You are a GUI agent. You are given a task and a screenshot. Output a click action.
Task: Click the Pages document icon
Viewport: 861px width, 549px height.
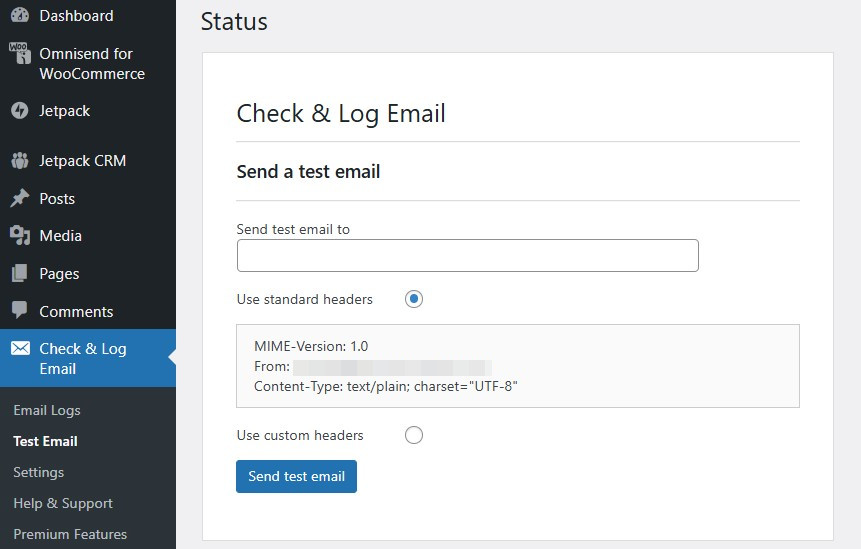click(x=20, y=273)
